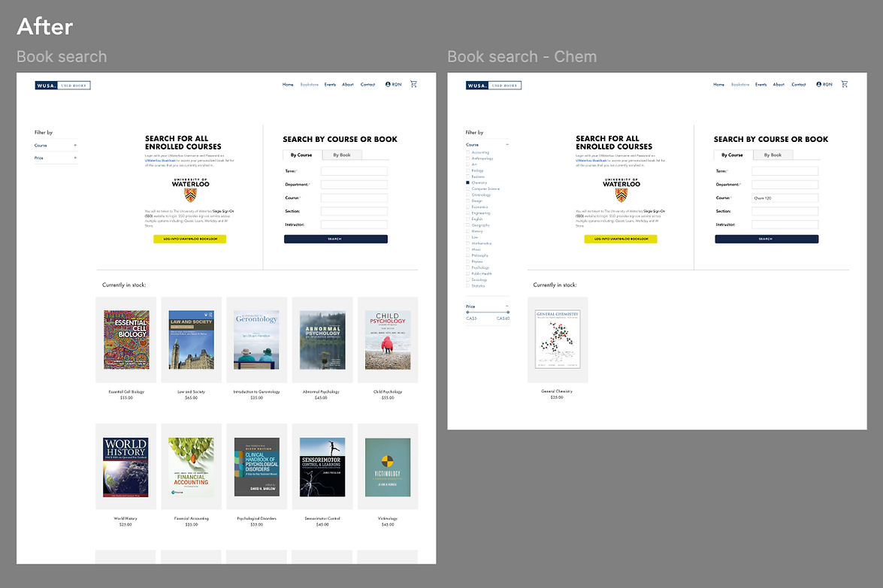883x588 pixels.
Task: Open the Financial Accounting book cover
Action: (x=192, y=467)
